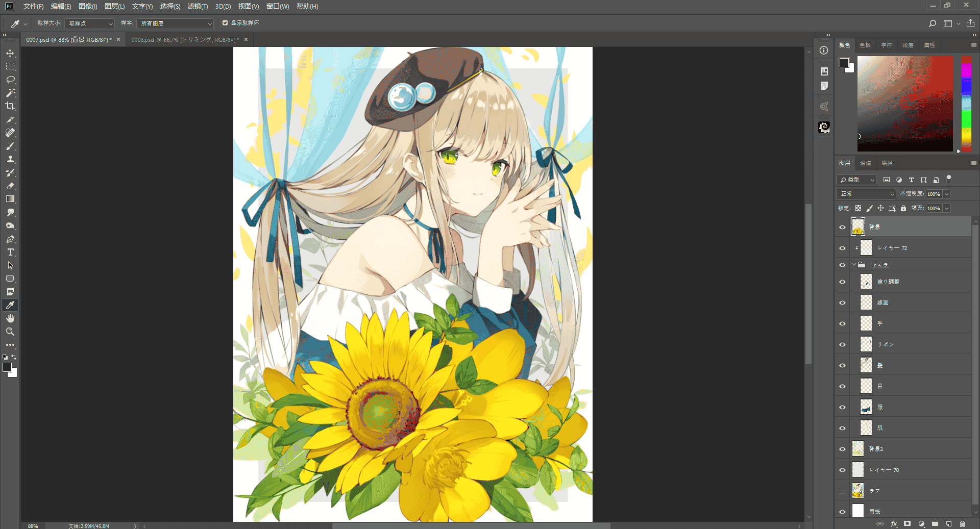
Task: Open the layer filter type dropdown
Action: pos(856,180)
